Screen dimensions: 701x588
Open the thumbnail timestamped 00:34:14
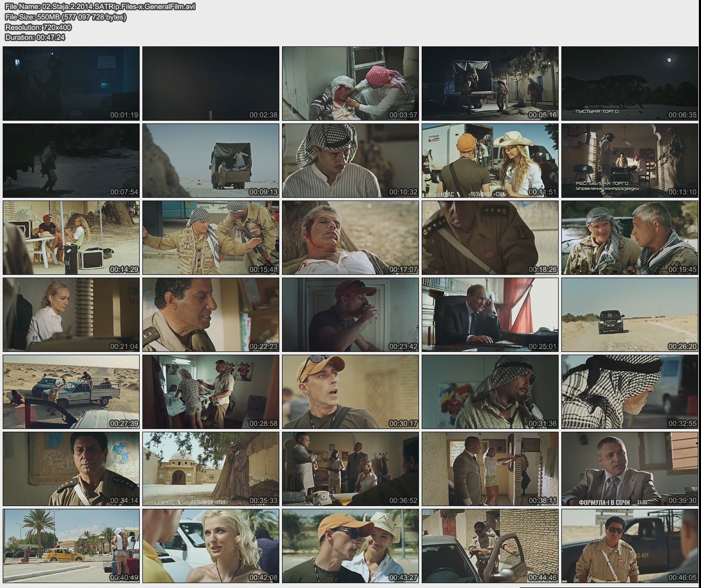(71, 469)
